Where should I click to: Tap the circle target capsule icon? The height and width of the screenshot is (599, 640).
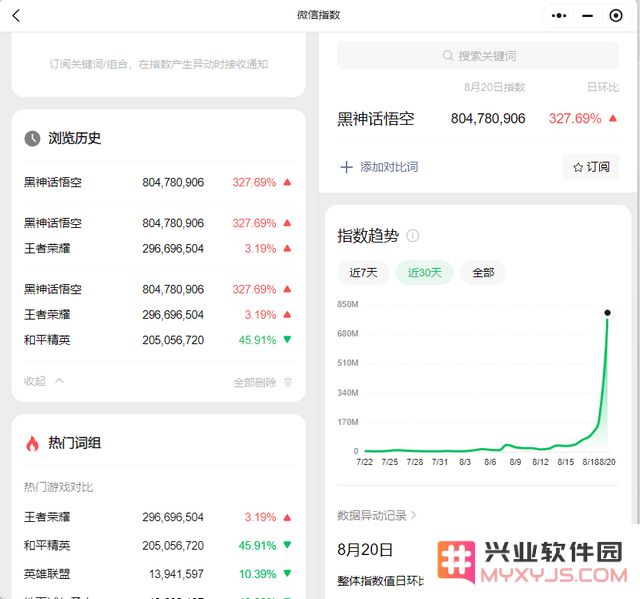tap(616, 16)
